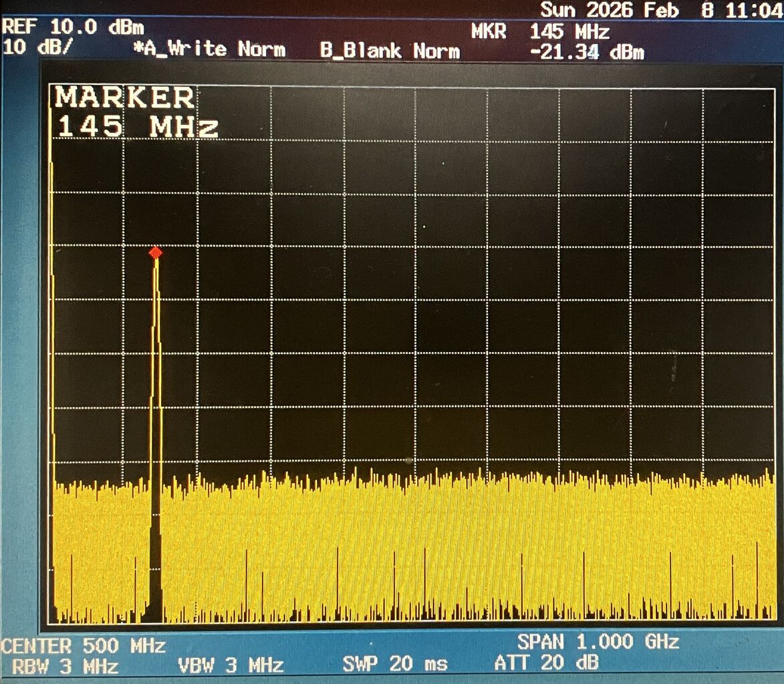
Task: Click the ATT 20 dB attenuation setting
Action: (x=546, y=663)
